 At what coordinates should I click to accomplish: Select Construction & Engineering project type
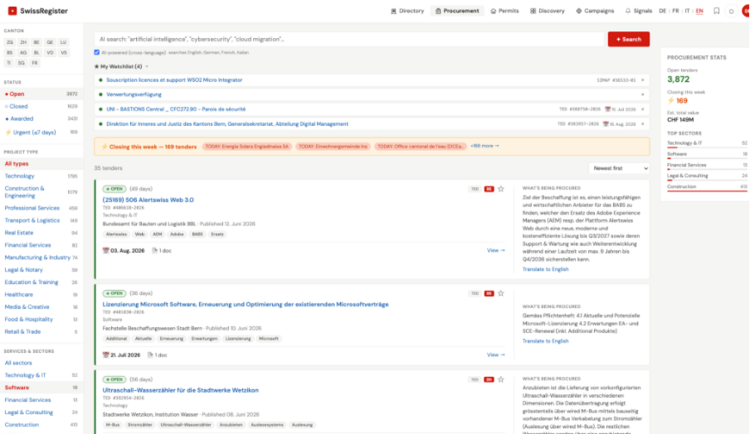41,192
